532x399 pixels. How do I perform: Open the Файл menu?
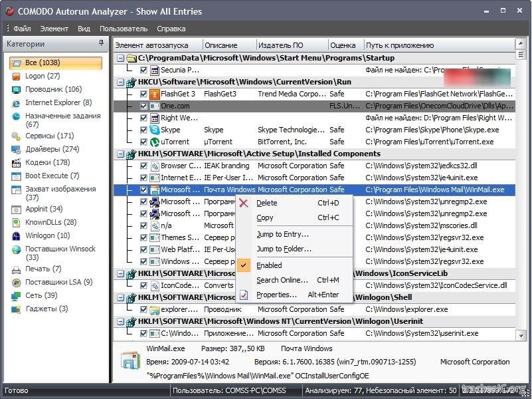22,29
